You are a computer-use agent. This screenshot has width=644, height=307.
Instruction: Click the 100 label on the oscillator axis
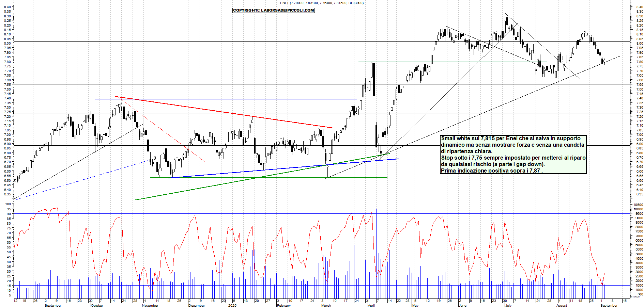(7, 205)
